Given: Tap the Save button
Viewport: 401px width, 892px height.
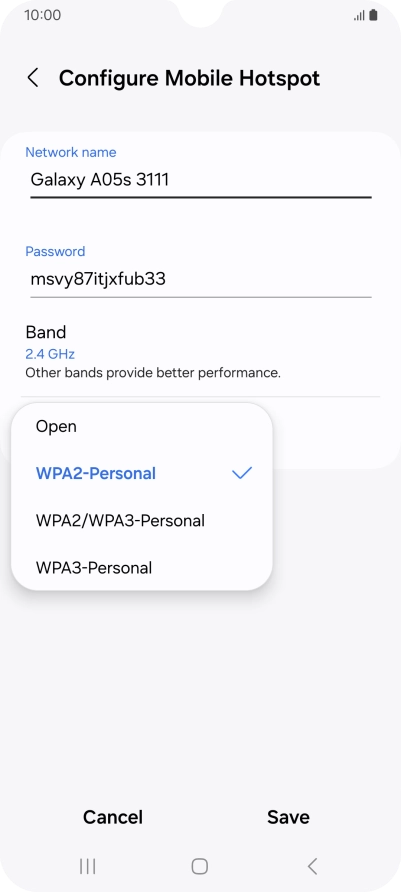Looking at the screenshot, I should coord(288,817).
